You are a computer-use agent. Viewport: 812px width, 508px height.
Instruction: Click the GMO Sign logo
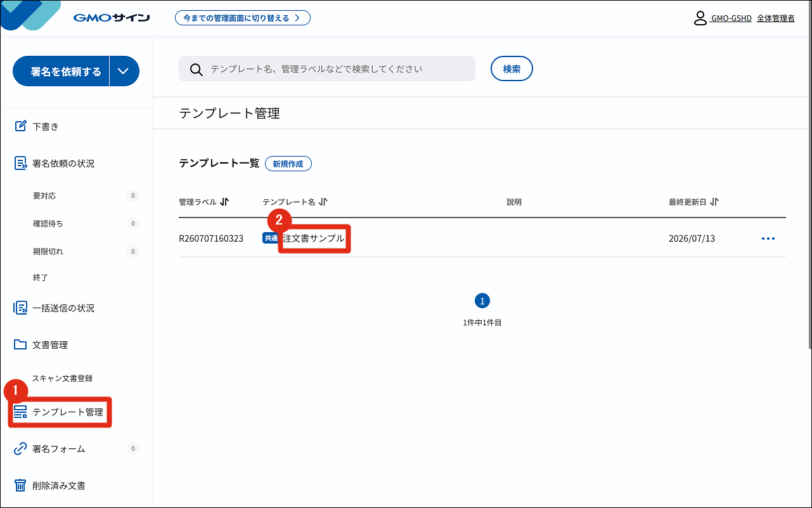pyautogui.click(x=112, y=18)
